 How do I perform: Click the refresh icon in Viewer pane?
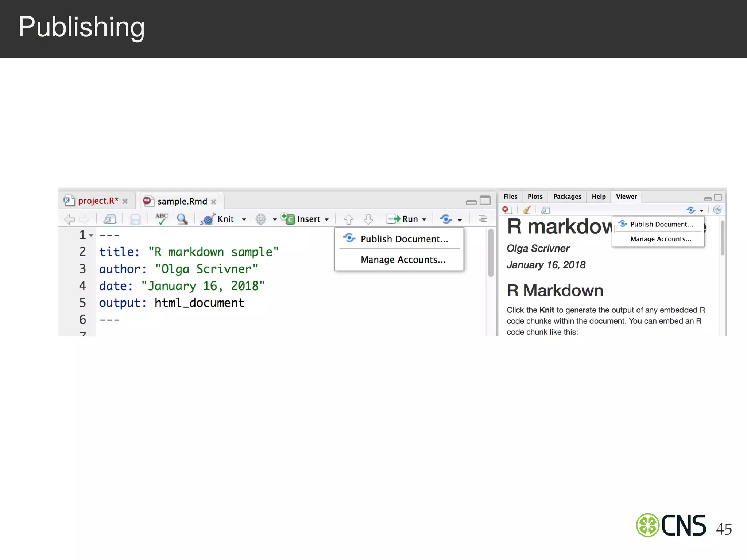point(717,210)
